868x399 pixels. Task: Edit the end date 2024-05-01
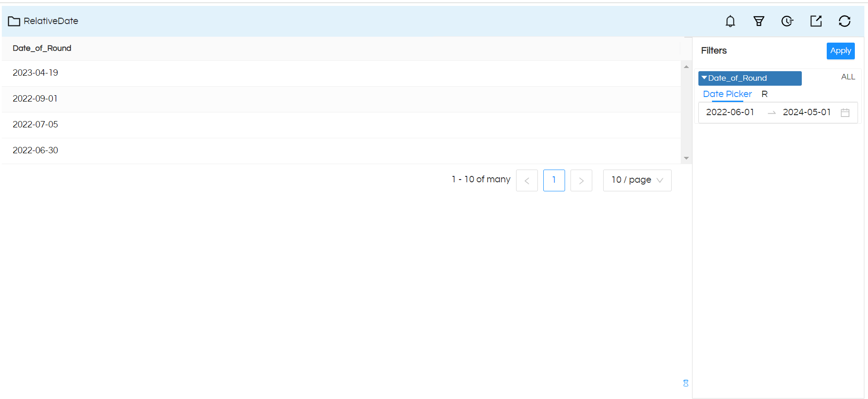[x=807, y=112]
